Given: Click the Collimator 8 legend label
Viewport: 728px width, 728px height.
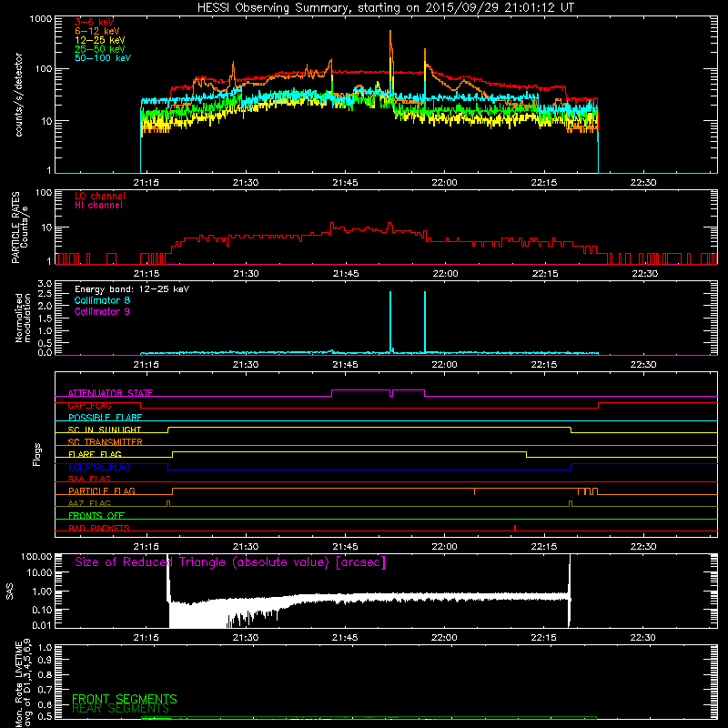Looking at the screenshot, I should (102, 300).
